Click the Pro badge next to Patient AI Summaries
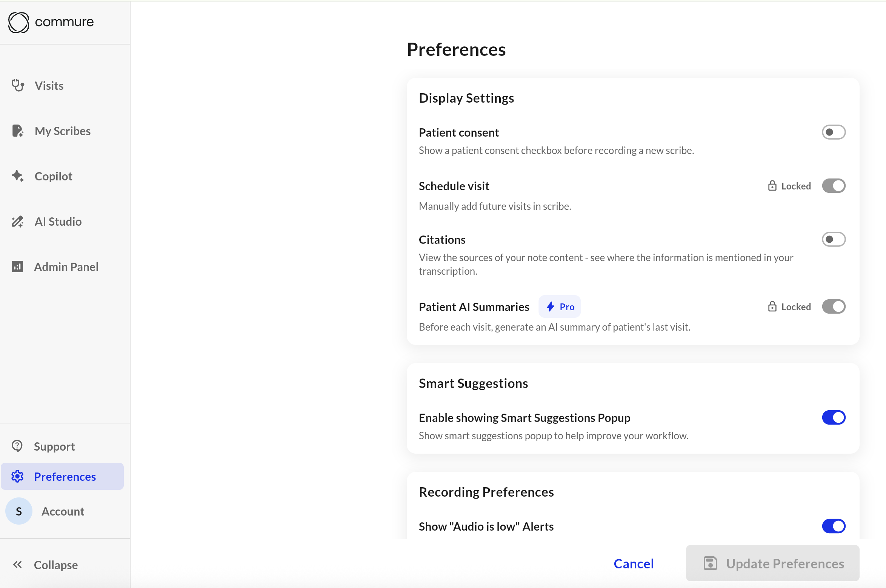This screenshot has height=588, width=886. (x=560, y=307)
